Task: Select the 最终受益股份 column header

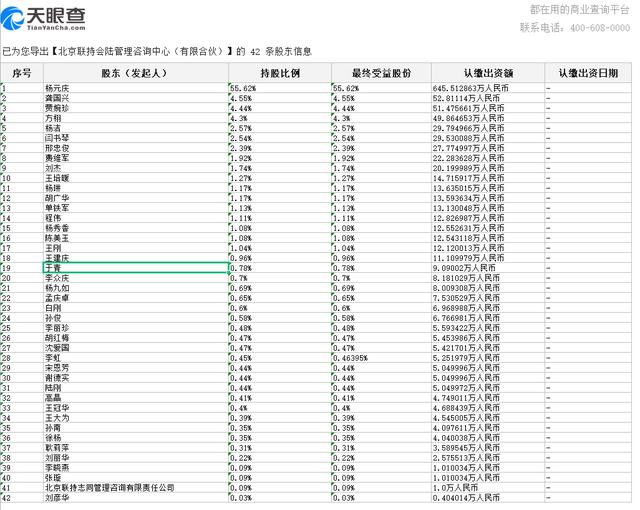Action: 381,73
